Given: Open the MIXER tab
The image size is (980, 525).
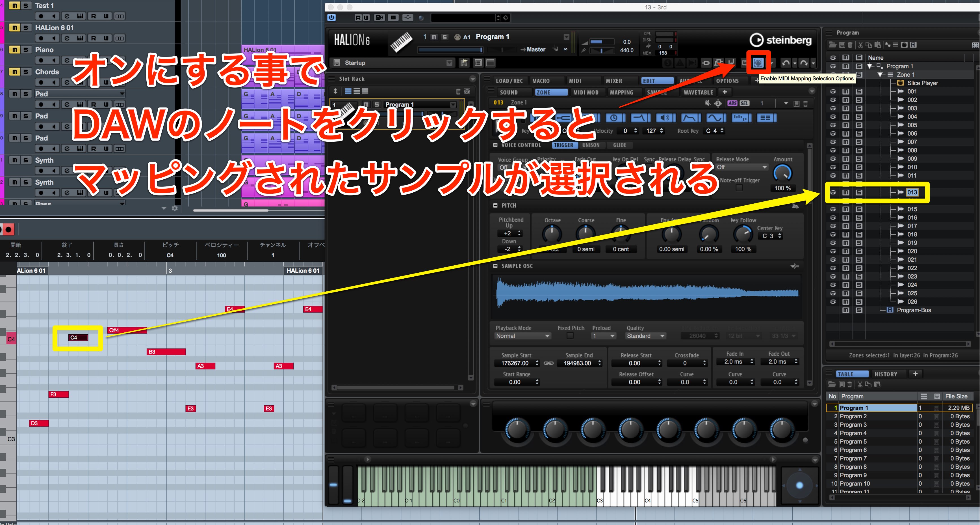Looking at the screenshot, I should [614, 81].
